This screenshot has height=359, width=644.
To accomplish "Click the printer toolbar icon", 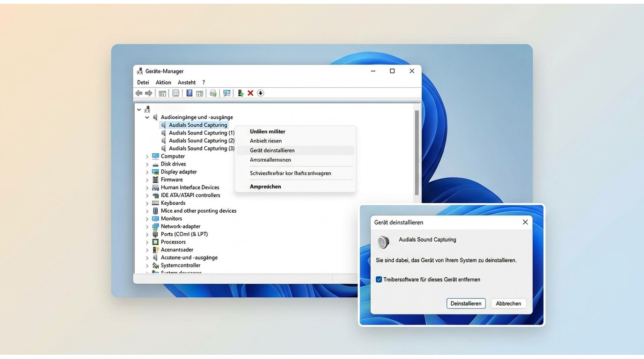I will click(x=213, y=93).
